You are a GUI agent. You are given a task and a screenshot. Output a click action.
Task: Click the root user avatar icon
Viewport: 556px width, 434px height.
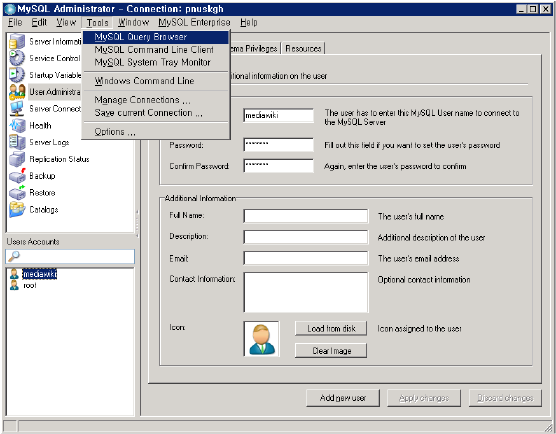[x=14, y=285]
